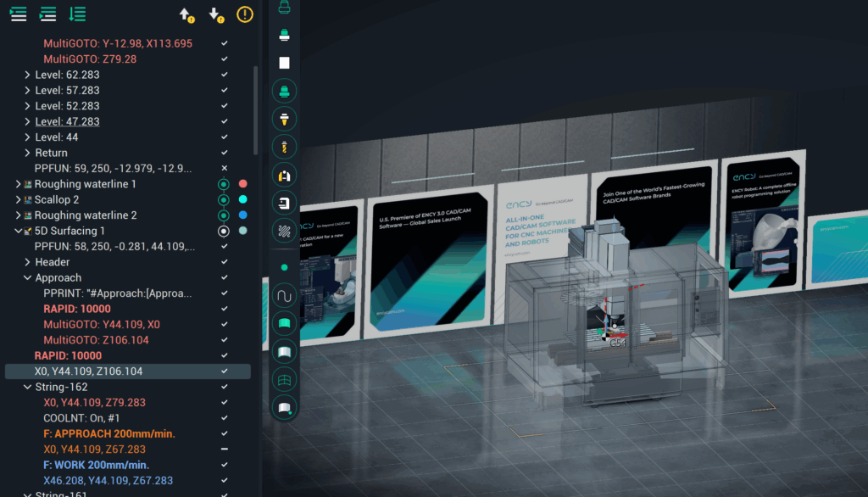Collapse the Approach node
868x497 pixels.
27,277
